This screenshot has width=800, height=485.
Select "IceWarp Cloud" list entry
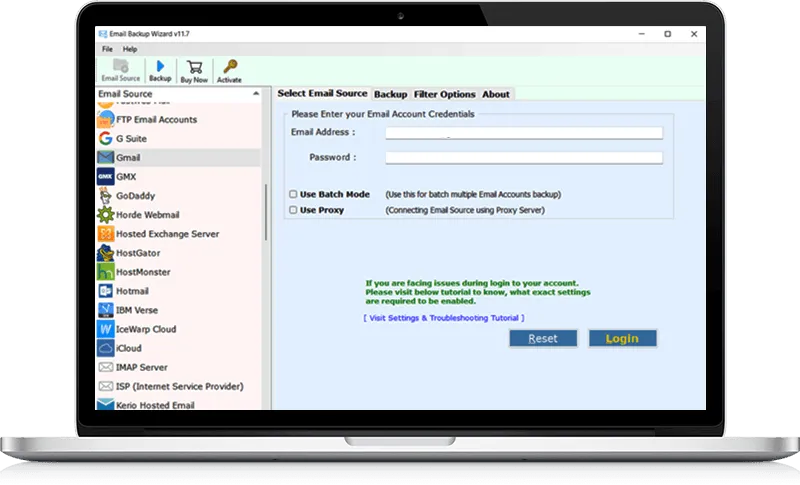click(x=179, y=329)
